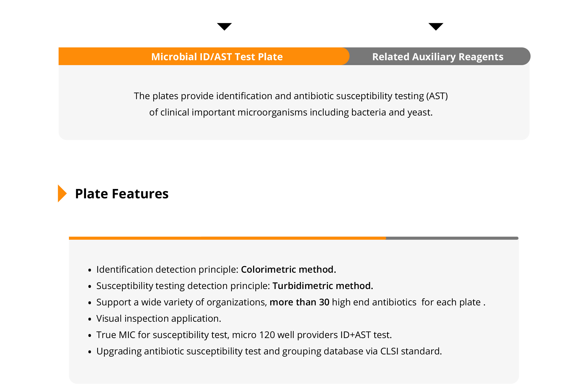The image size is (588, 386).
Task: Click the 'Upgrading antibiotic susceptibility test' line
Action: coord(269,351)
